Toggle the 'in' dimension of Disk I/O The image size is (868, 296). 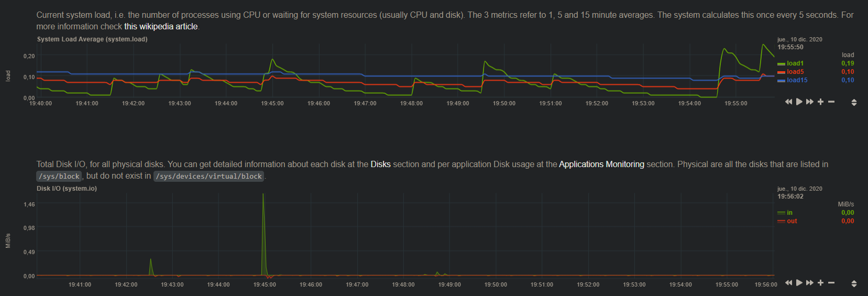789,213
